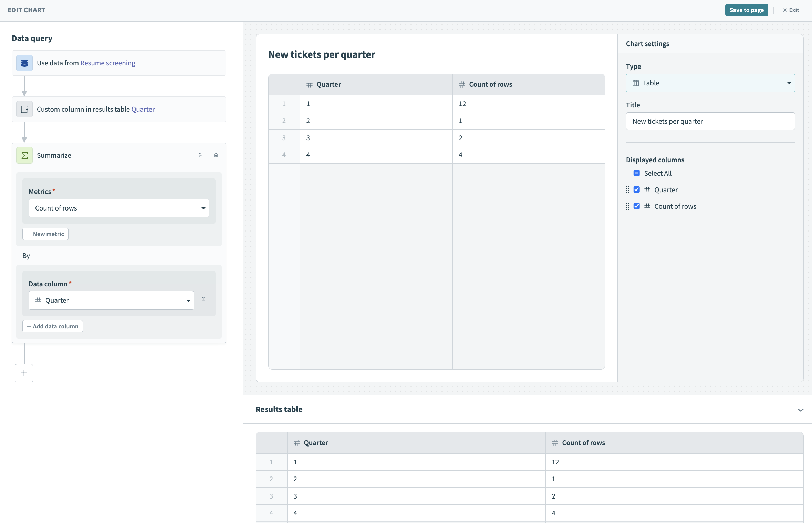Click into the chart Title input field
The width and height of the screenshot is (812, 523).
[x=710, y=121]
